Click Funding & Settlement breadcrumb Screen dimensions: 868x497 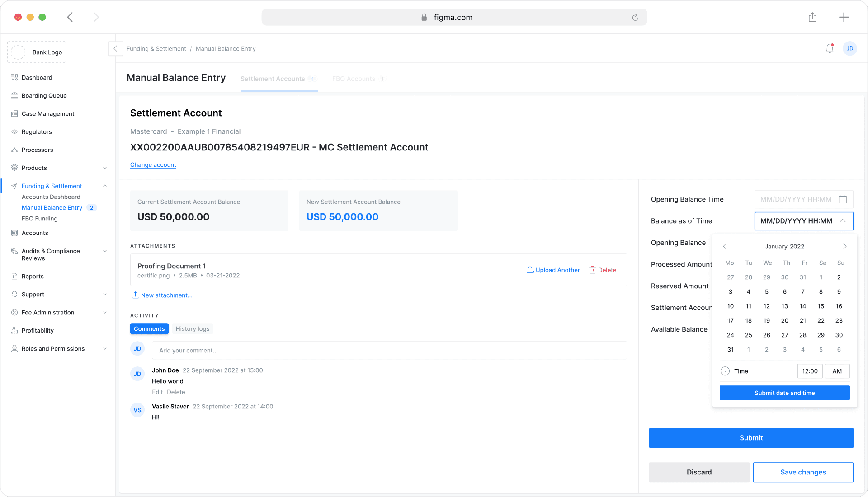pyautogui.click(x=156, y=48)
